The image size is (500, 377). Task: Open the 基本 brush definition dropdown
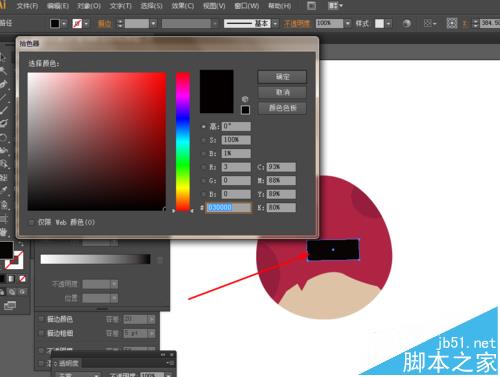275,24
